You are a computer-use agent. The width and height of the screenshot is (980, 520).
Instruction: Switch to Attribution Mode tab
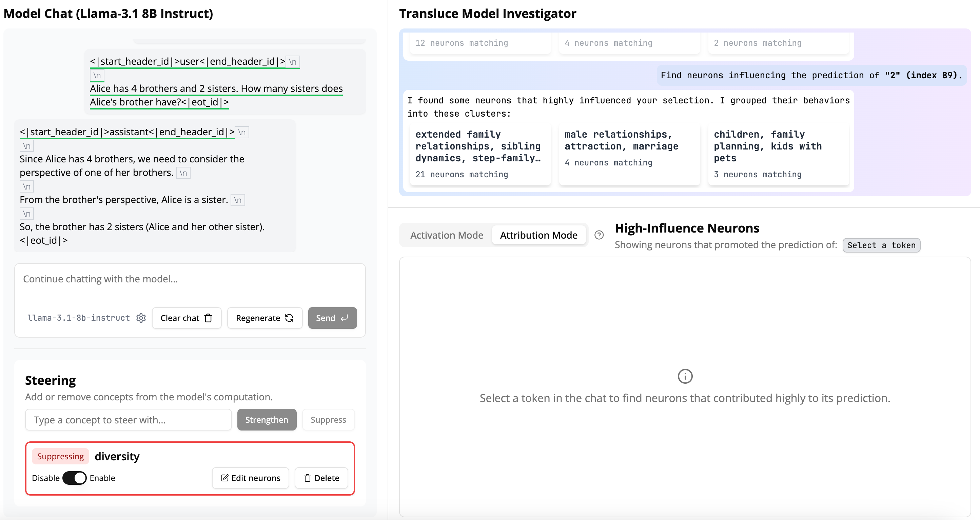click(538, 235)
